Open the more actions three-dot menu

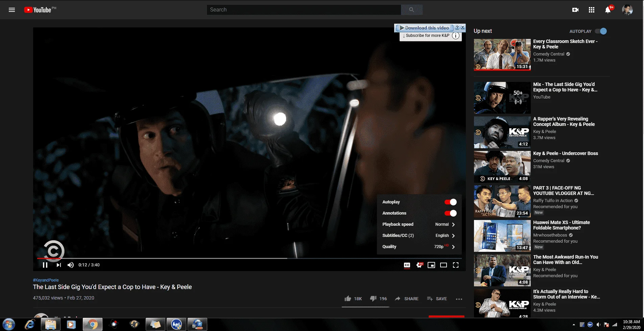click(x=459, y=299)
